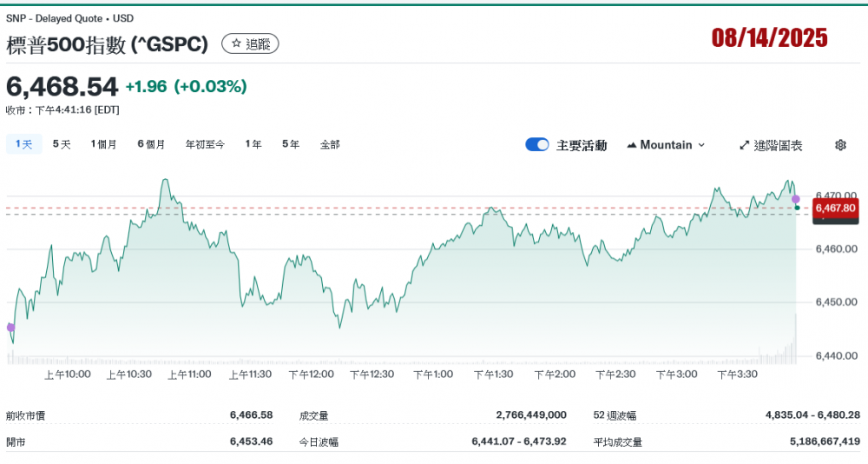This screenshot has height=464, width=868.
Task: Open the 進階圖表 advanced chart link
Action: point(778,145)
